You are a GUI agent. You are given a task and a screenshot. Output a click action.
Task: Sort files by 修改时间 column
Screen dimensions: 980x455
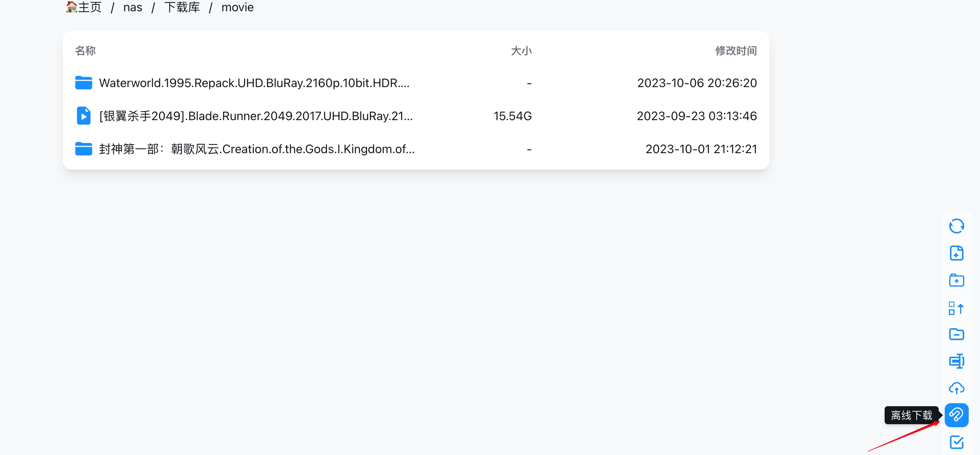click(736, 51)
